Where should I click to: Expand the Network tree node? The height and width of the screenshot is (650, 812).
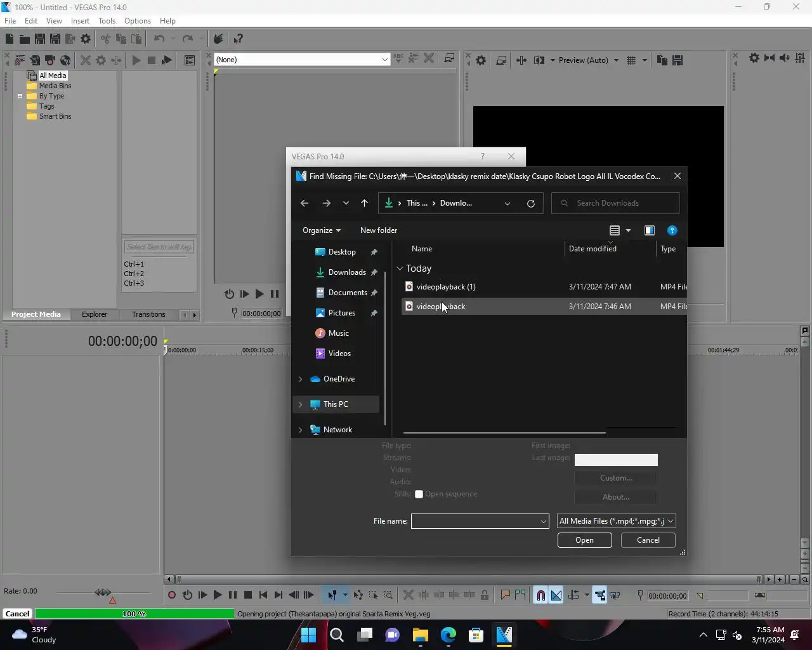click(x=301, y=430)
